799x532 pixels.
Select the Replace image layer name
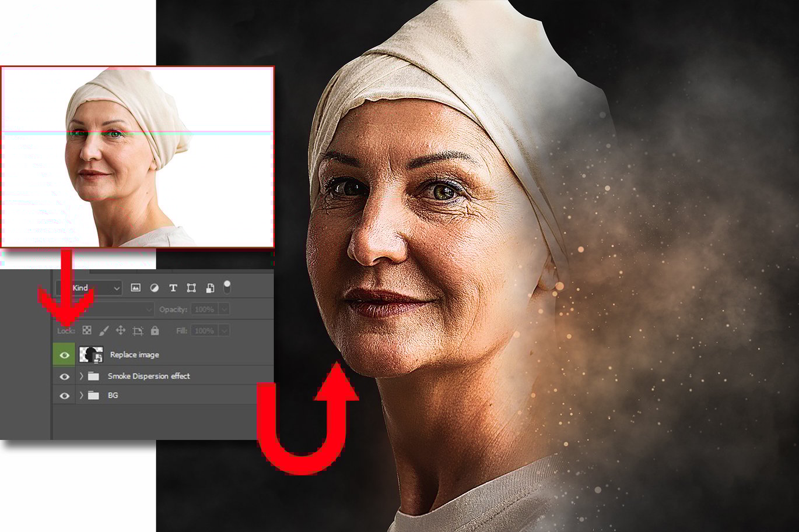tap(134, 354)
